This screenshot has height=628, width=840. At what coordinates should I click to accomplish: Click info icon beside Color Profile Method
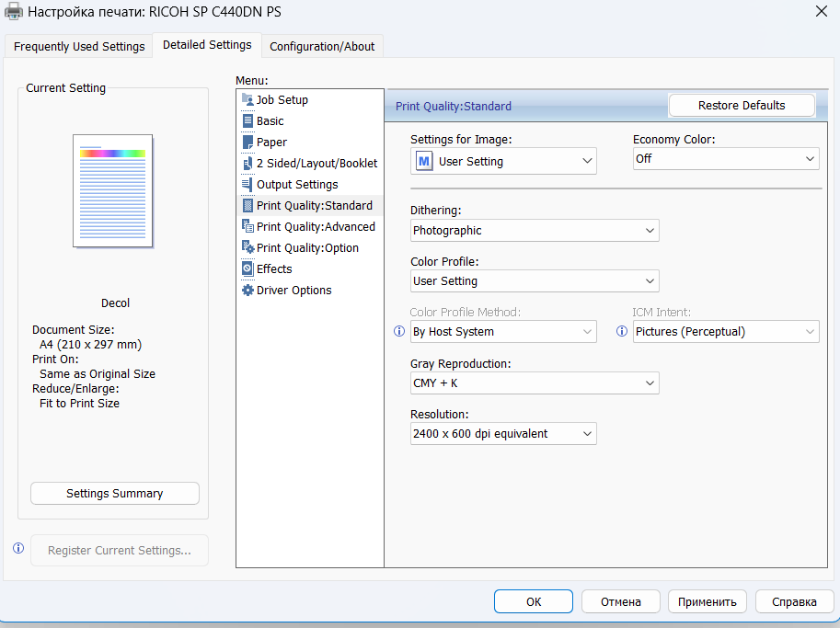399,331
